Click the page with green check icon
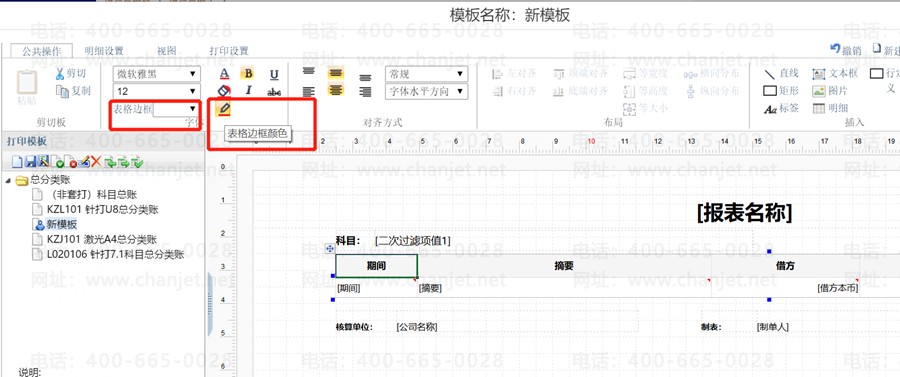 57,162
